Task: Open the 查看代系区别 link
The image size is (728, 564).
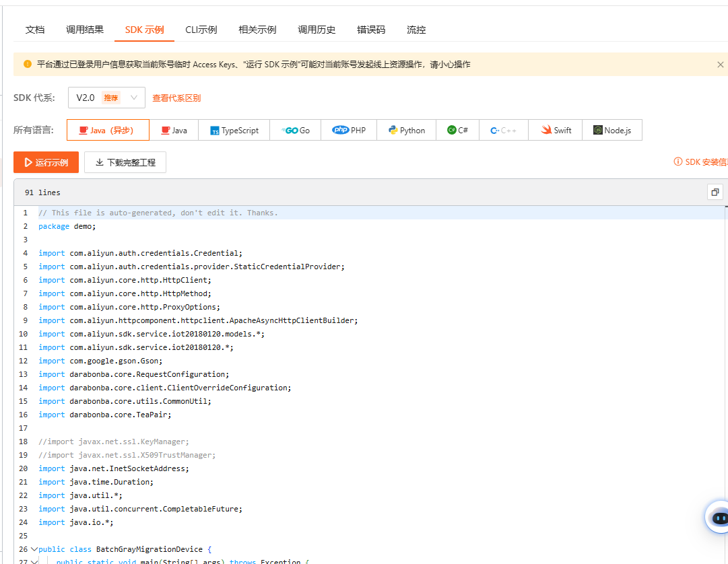Action: (x=176, y=98)
